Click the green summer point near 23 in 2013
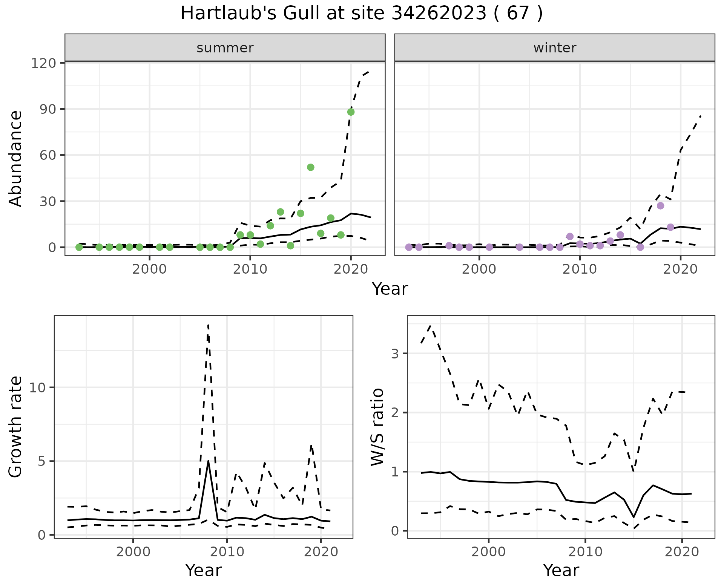 click(280, 212)
